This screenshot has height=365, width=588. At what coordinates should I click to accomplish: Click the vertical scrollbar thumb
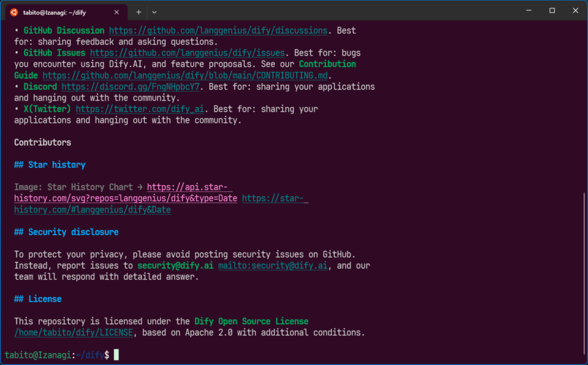pos(584,274)
